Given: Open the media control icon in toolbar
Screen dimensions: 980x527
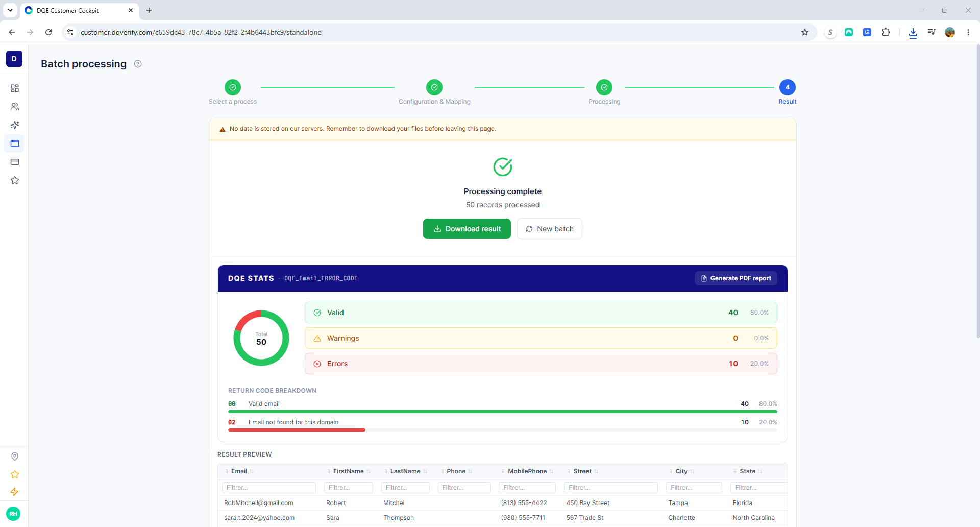Looking at the screenshot, I should tap(932, 32).
